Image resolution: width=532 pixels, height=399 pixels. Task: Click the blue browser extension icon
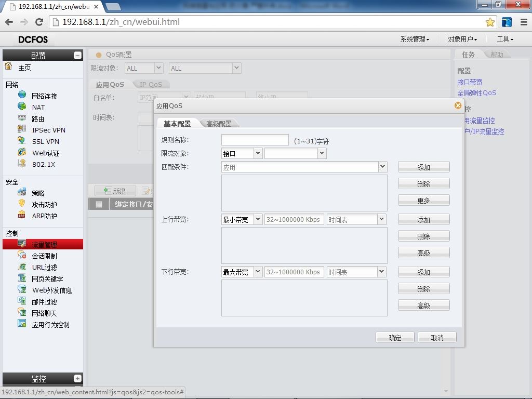[507, 22]
